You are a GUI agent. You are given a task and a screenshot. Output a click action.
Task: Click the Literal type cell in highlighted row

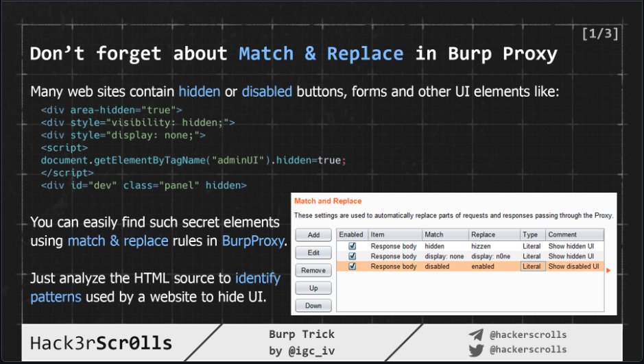pyautogui.click(x=533, y=267)
